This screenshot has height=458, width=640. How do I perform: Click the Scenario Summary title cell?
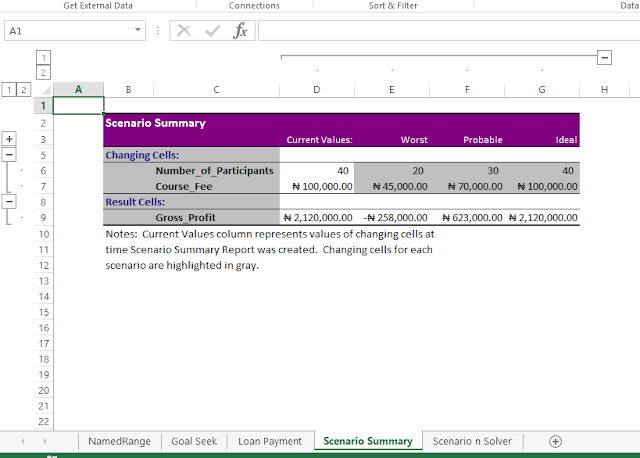(x=155, y=123)
